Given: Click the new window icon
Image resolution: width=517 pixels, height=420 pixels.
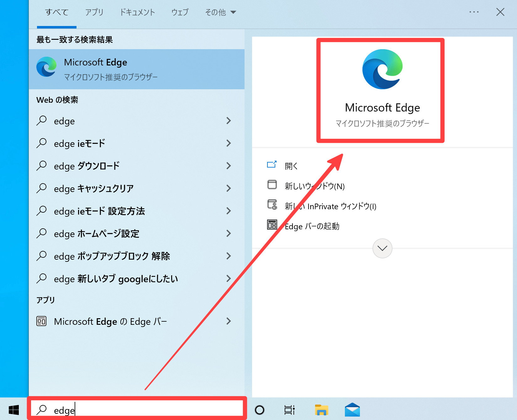Looking at the screenshot, I should click(x=272, y=185).
